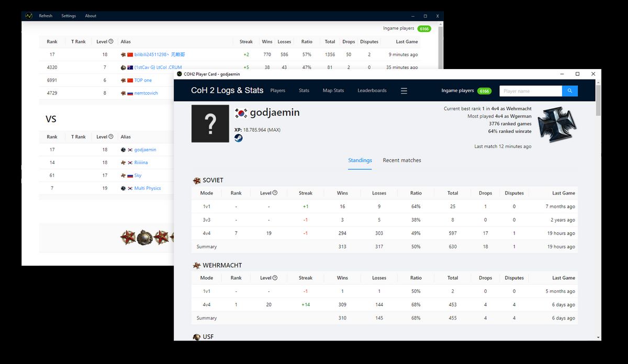Click the China flag beside bilibili24511298
Screen dimensions: 628x364
(130, 54)
